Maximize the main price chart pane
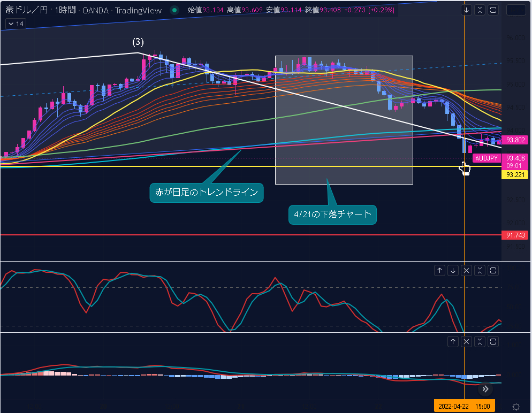 point(493,10)
